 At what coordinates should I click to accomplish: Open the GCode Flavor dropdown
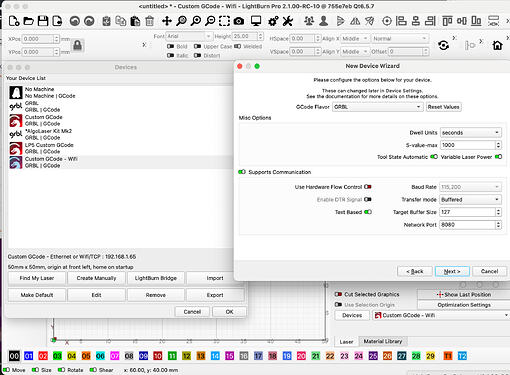point(378,107)
